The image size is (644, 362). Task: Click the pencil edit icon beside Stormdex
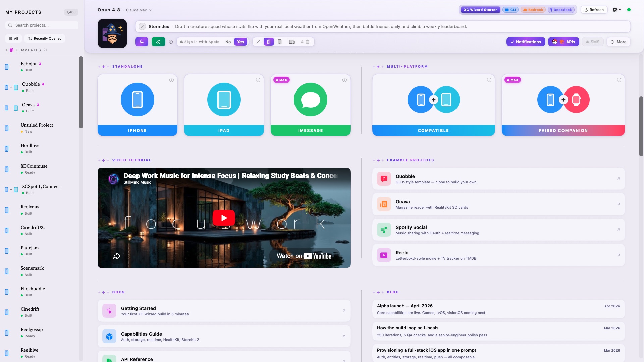coord(142,26)
